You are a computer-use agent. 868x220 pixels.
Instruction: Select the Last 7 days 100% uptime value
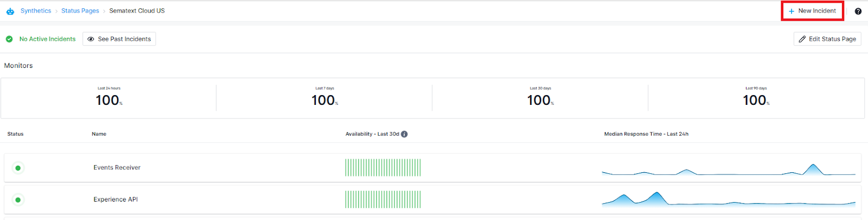(325, 100)
